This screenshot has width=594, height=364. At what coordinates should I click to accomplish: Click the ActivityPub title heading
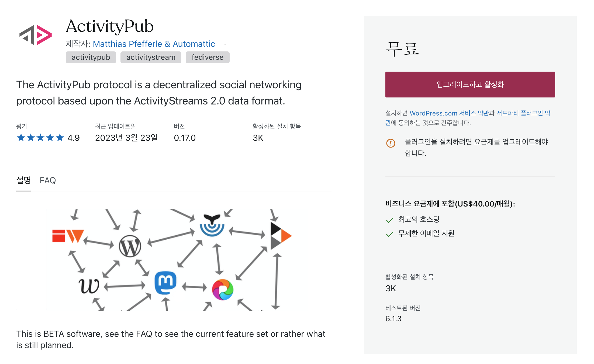click(x=110, y=26)
